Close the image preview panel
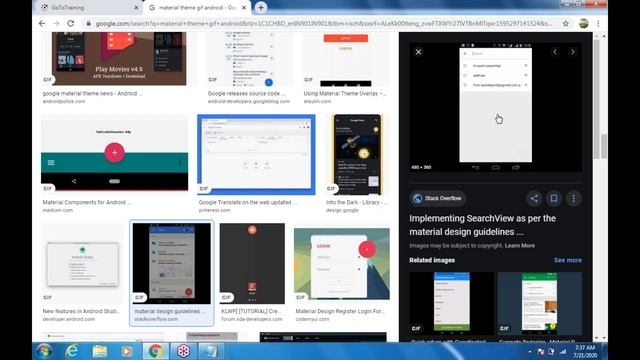The image size is (640, 360). 418,52
